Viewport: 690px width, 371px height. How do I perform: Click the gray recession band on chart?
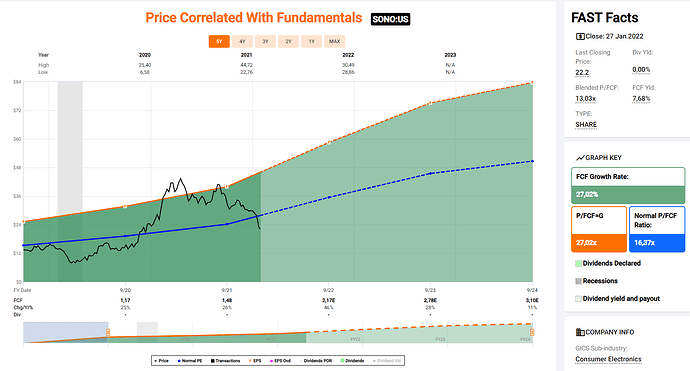coord(70,181)
